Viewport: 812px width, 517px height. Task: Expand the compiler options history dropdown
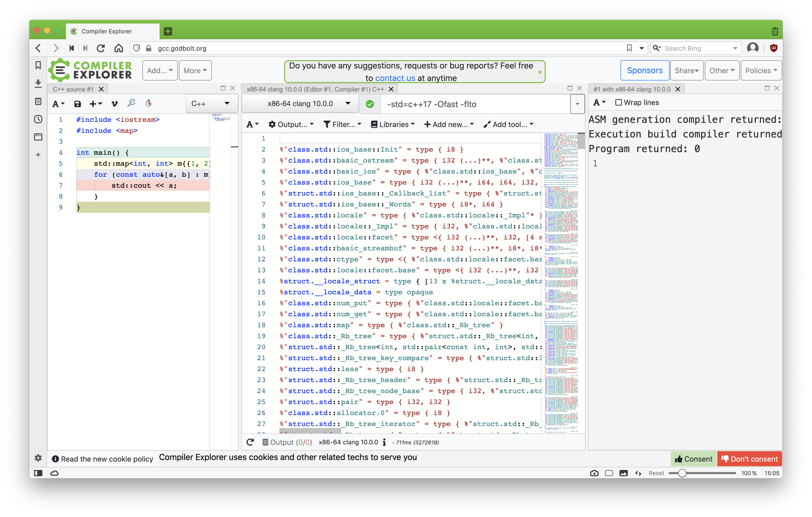pyautogui.click(x=577, y=104)
